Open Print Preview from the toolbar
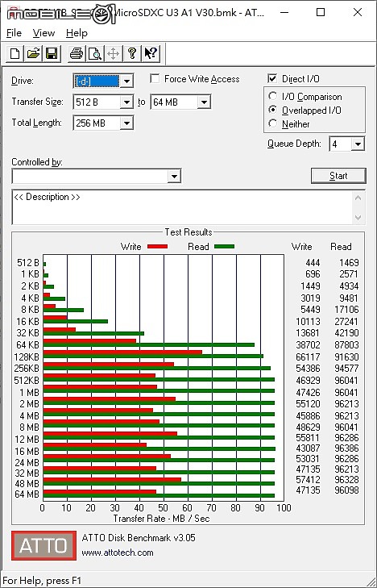 tap(95, 53)
